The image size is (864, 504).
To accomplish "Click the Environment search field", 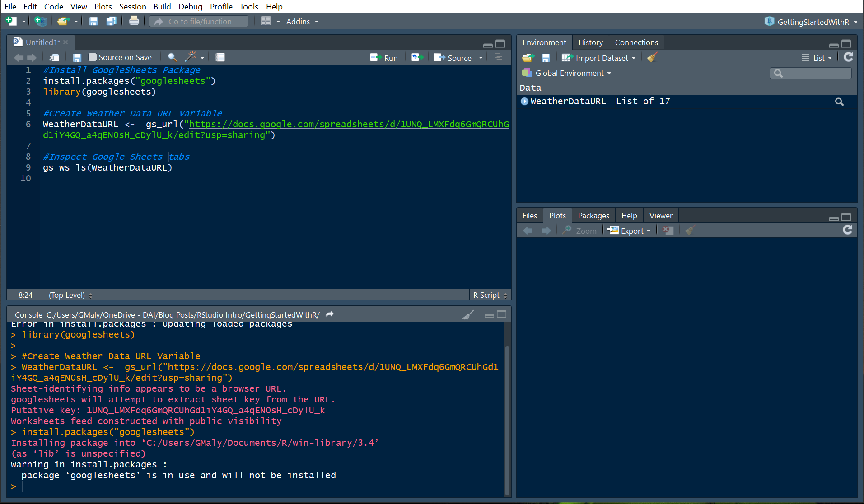I will pos(811,73).
